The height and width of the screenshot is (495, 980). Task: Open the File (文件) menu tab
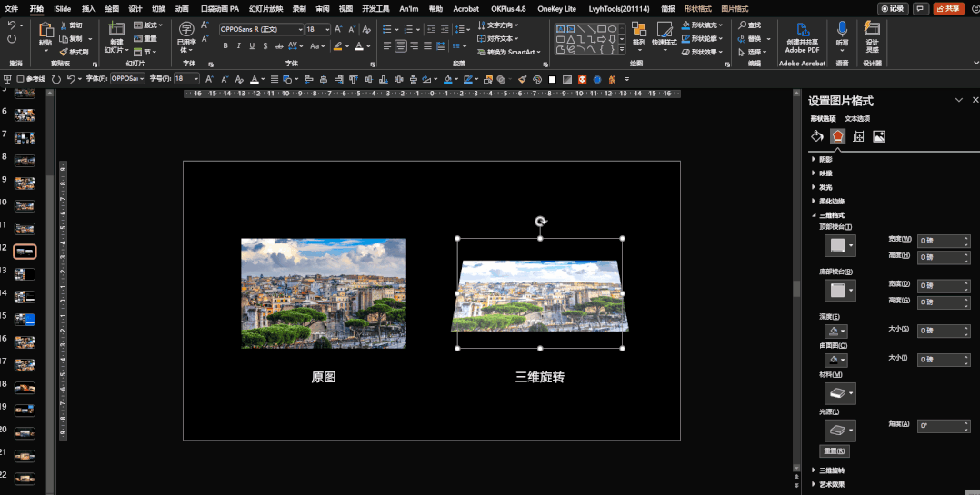point(11,9)
